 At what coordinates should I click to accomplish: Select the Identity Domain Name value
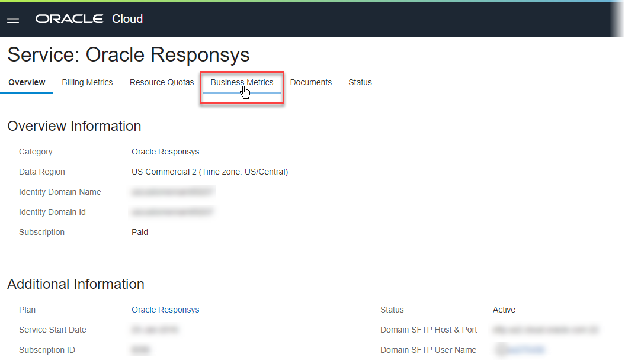[x=172, y=192]
